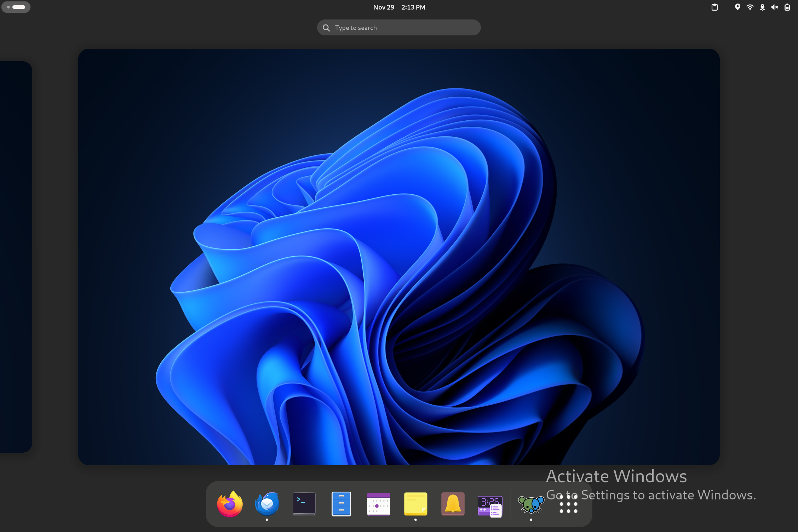798x532 pixels.
Task: Open system menu via battery icon
Action: (787, 7)
